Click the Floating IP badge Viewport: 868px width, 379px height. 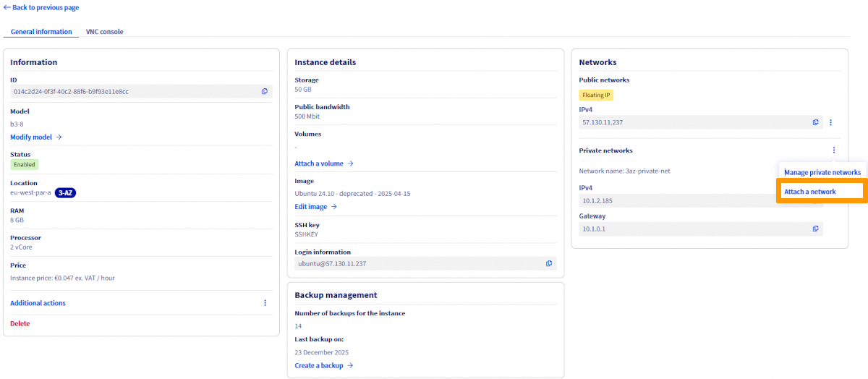pos(596,95)
